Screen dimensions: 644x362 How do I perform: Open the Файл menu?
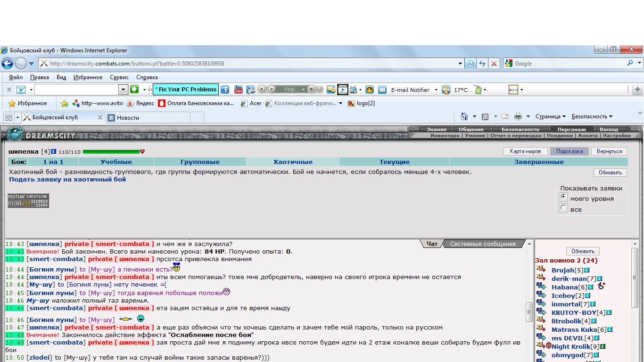(16, 77)
